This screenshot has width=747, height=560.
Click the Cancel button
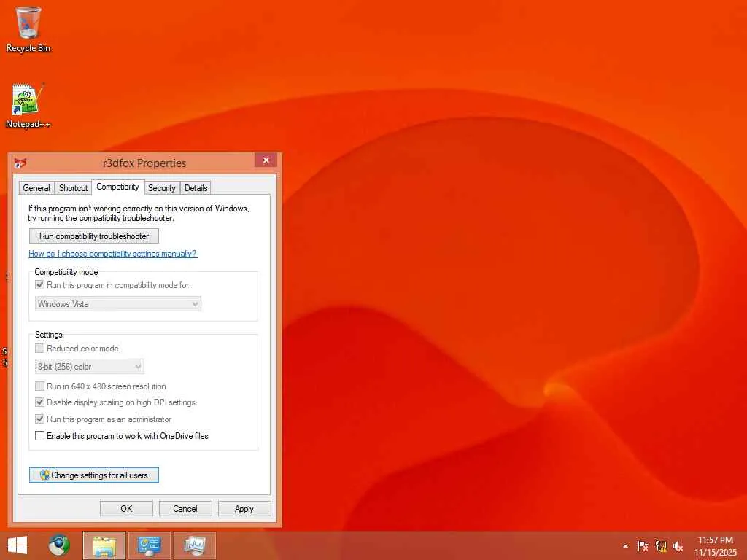click(x=185, y=508)
